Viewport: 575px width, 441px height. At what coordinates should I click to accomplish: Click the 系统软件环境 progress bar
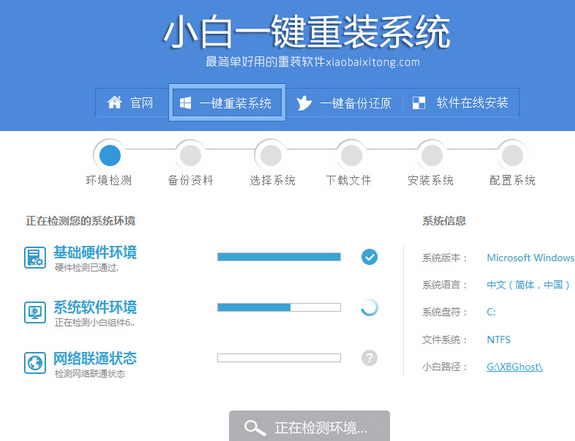[x=279, y=307]
